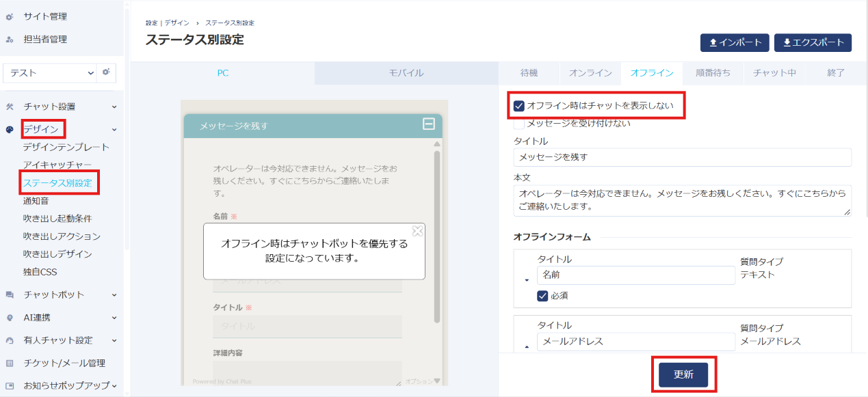This screenshot has width=868, height=397.
Task: Click the preview タイトル input field
Action: click(x=307, y=326)
